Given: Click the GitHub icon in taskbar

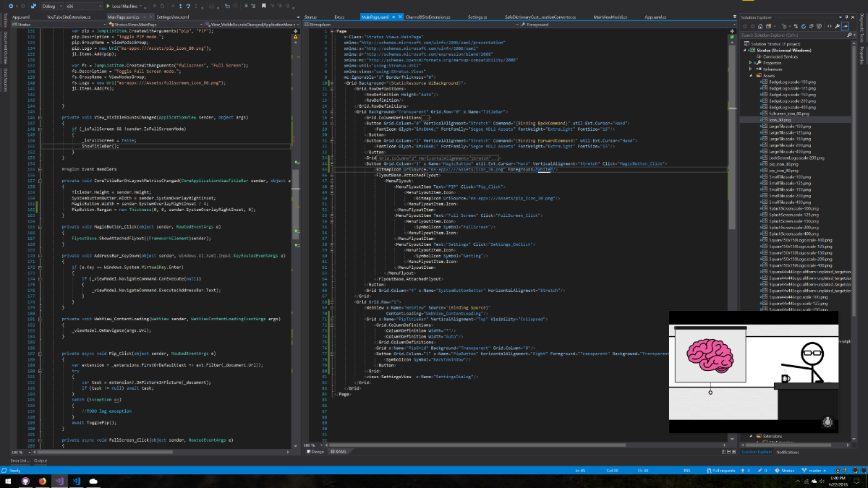Looking at the screenshot, I should pyautogui.click(x=25, y=480).
